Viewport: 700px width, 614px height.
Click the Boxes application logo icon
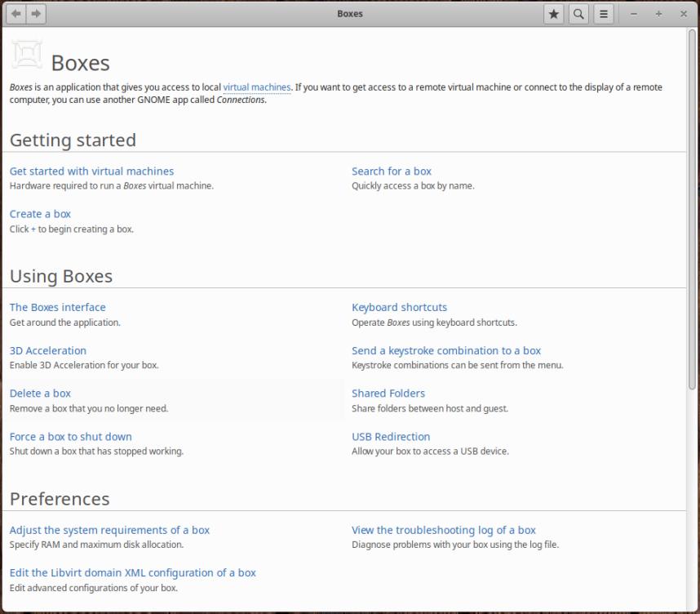(27, 55)
